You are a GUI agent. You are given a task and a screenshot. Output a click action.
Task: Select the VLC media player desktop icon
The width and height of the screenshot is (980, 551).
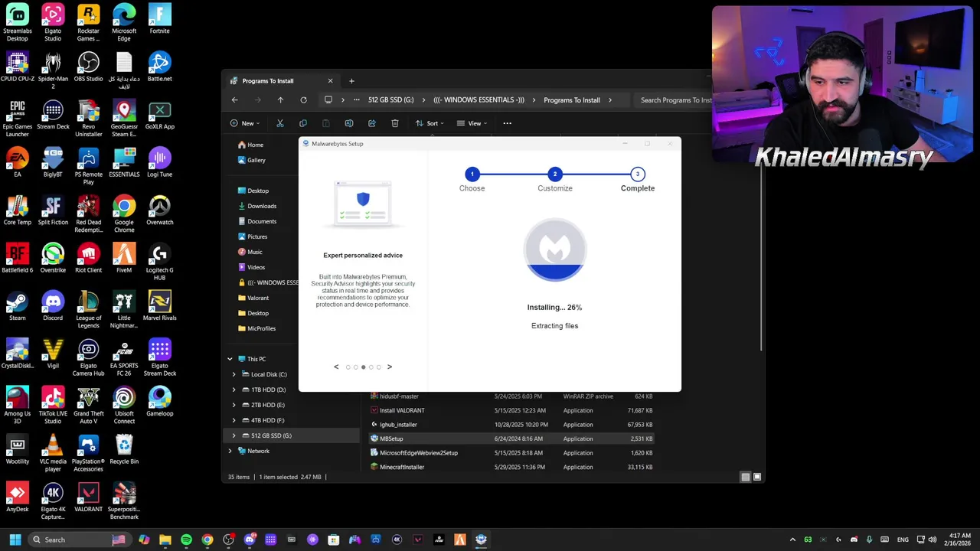click(53, 453)
